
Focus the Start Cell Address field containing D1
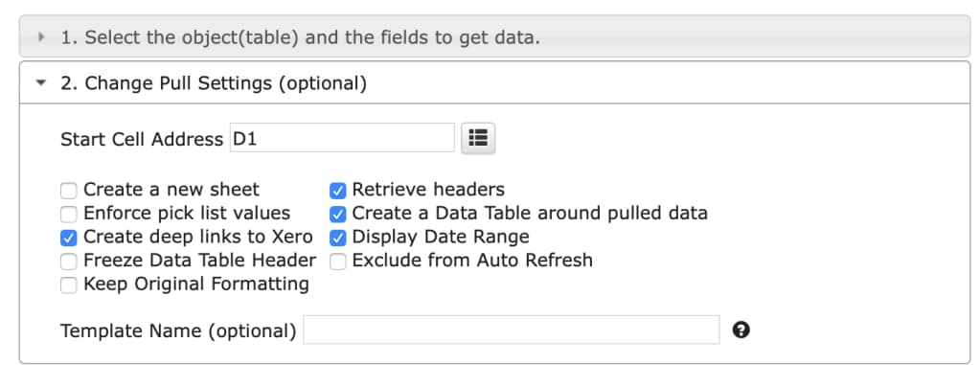(342, 138)
